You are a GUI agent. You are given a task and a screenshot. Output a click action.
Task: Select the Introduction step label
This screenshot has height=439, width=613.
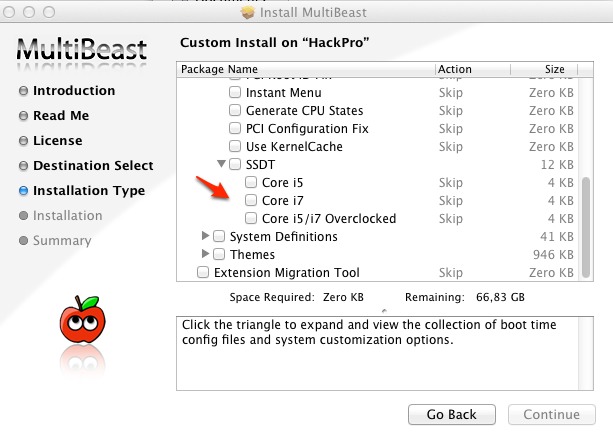(74, 91)
